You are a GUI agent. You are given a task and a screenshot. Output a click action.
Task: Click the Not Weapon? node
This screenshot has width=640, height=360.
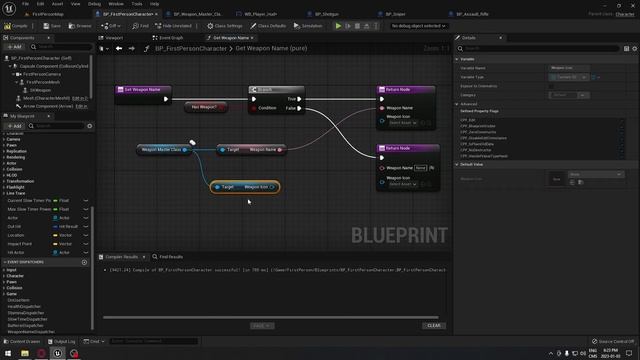point(205,107)
